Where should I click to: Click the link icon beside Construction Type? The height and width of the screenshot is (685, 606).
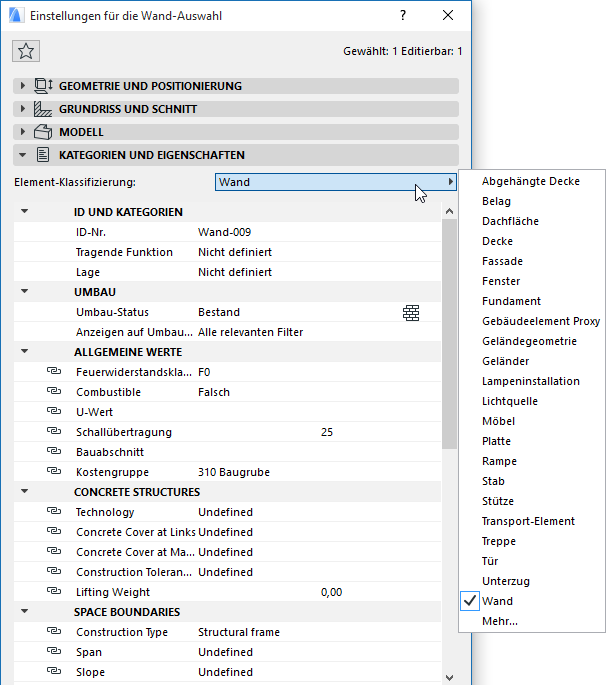[54, 632]
